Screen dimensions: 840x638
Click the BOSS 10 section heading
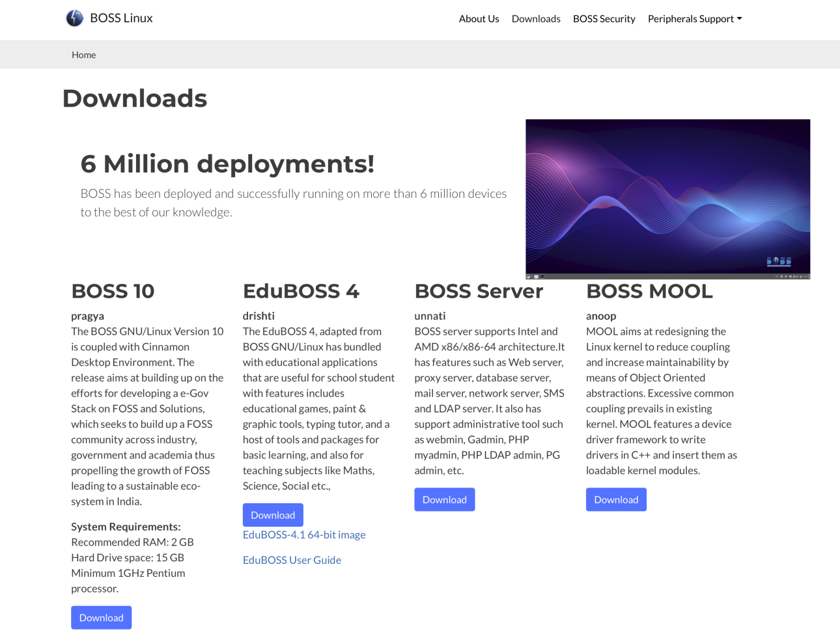[113, 291]
